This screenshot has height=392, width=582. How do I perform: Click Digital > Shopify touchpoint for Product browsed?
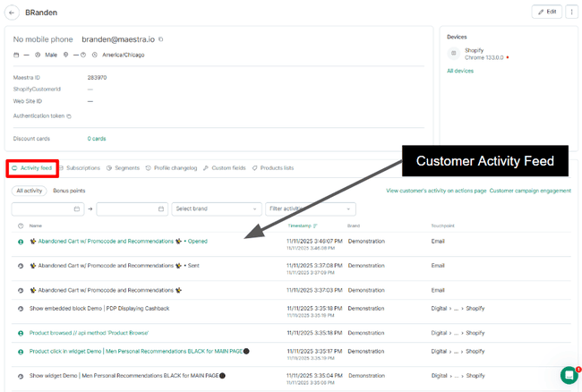point(458,333)
